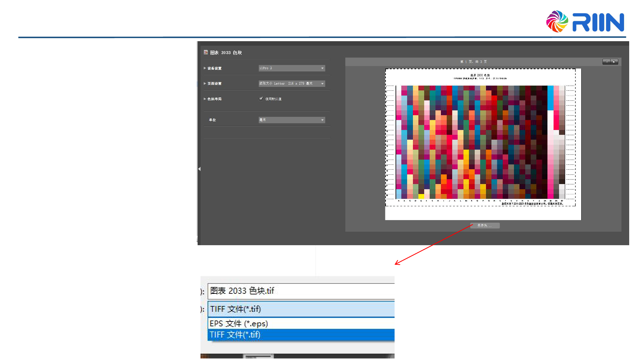This screenshot has height=362, width=644.
Task: Toggle the 使用默认值 checkbox
Action: point(261,99)
